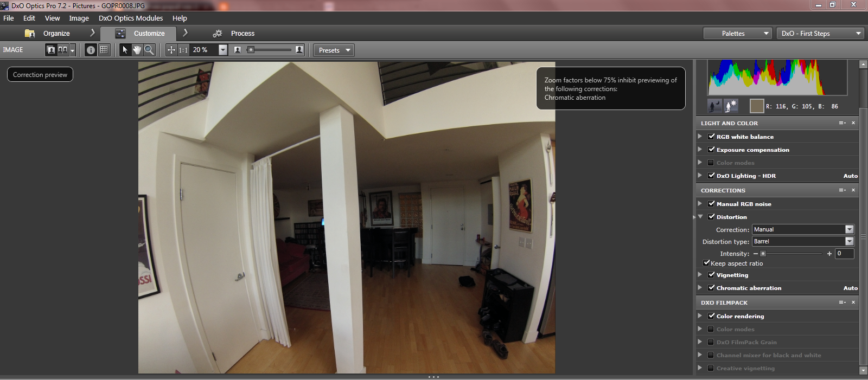Viewport: 868px width, 380px height.
Task: Expand Vignetting settings
Action: 700,275
